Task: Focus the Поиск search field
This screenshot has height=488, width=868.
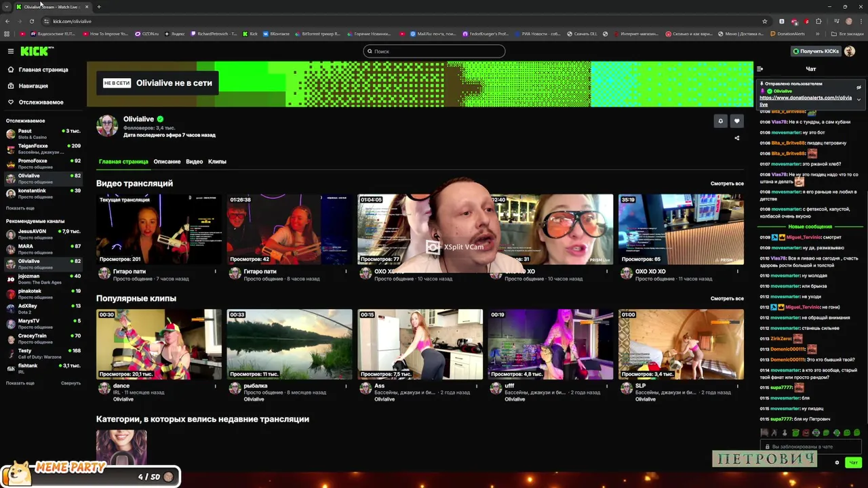Action: (434, 51)
